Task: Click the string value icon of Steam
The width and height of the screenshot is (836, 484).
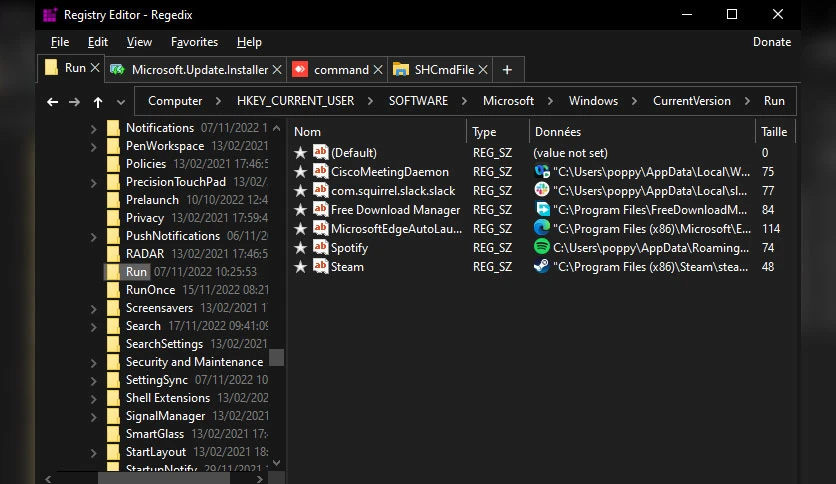Action: 320,265
